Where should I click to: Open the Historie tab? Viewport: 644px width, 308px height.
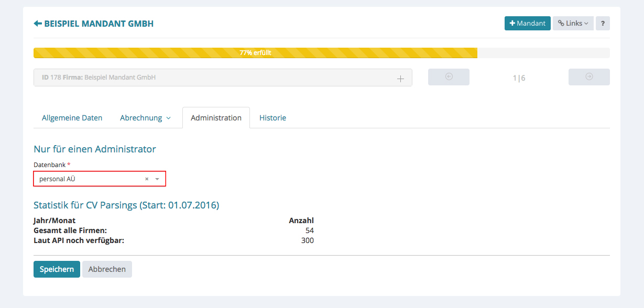[272, 118]
